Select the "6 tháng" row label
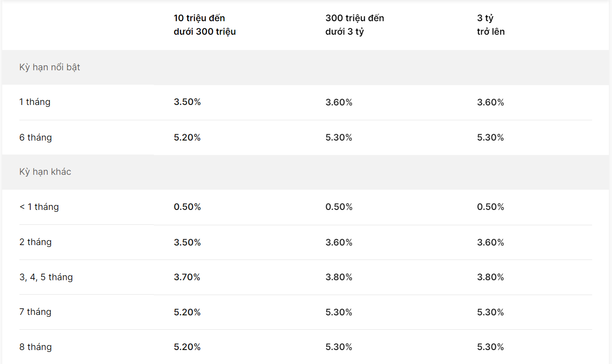The image size is (612, 364). click(x=36, y=137)
